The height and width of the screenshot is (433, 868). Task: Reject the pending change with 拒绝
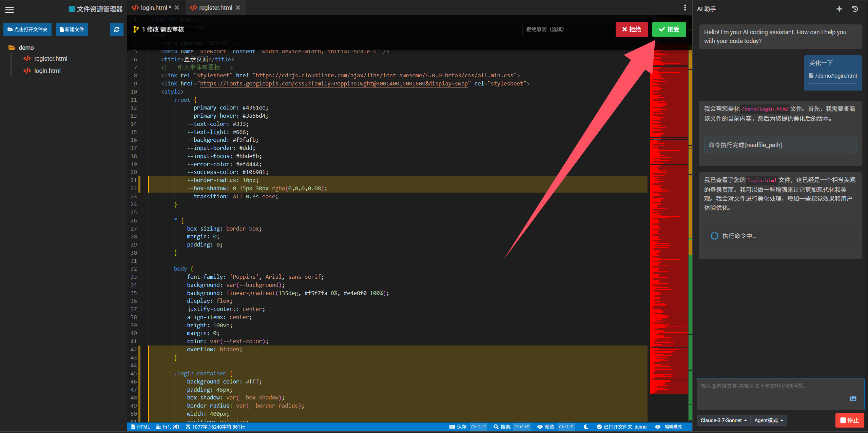(632, 29)
